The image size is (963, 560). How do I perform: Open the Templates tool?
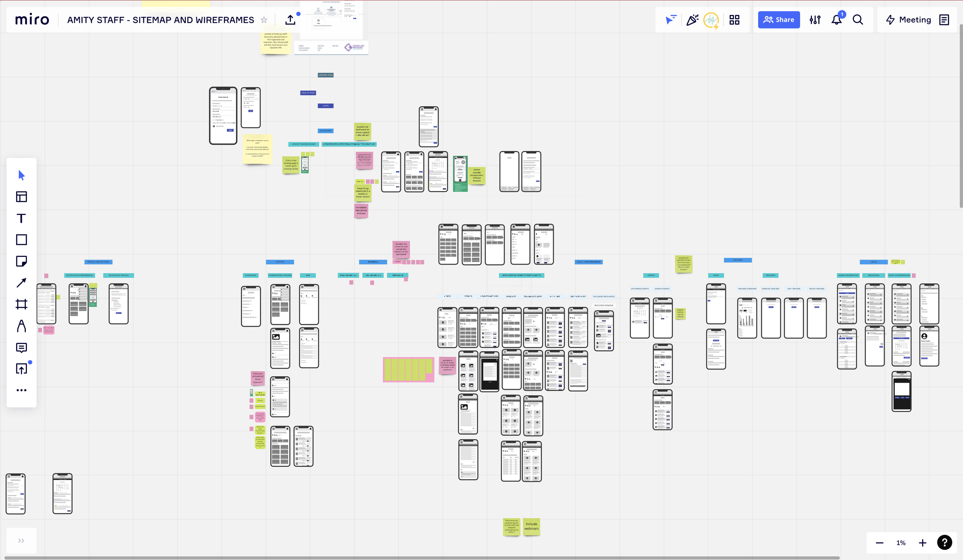[21, 197]
